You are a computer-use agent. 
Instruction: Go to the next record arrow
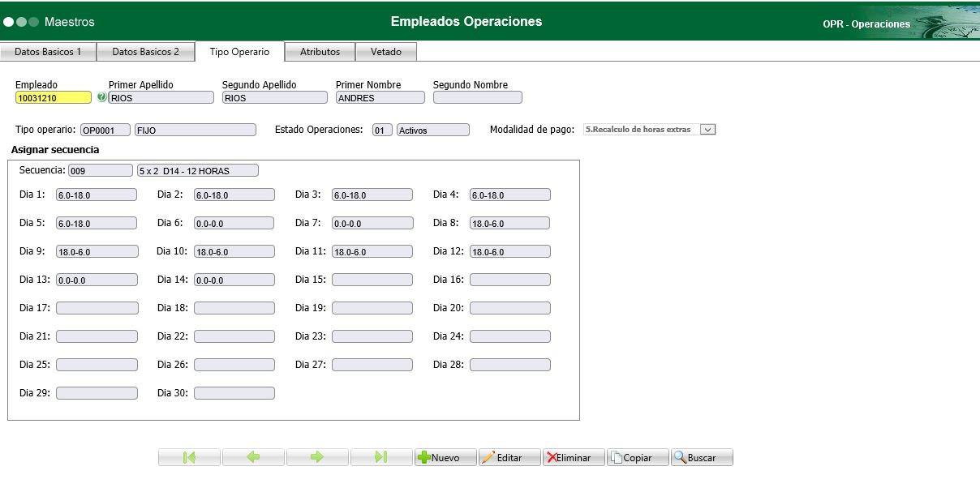tap(317, 457)
